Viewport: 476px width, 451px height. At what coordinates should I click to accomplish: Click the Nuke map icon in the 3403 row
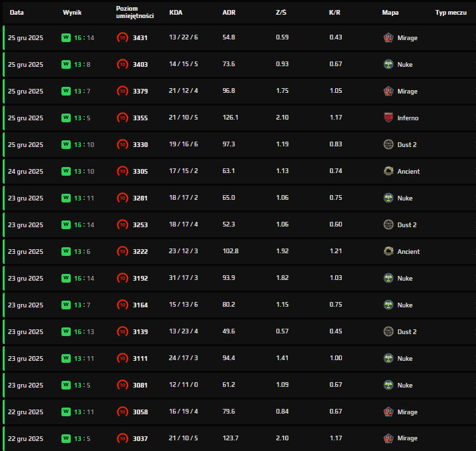tap(389, 64)
